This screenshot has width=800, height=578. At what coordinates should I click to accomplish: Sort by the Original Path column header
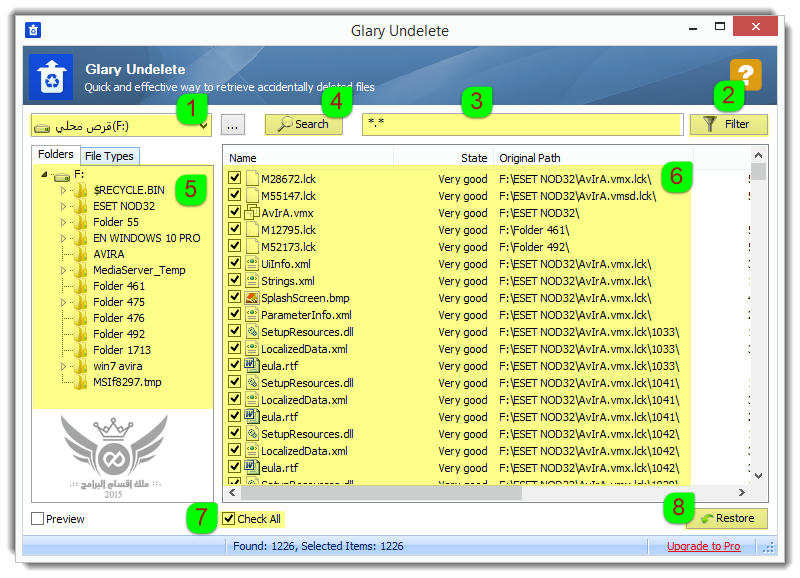(593, 158)
